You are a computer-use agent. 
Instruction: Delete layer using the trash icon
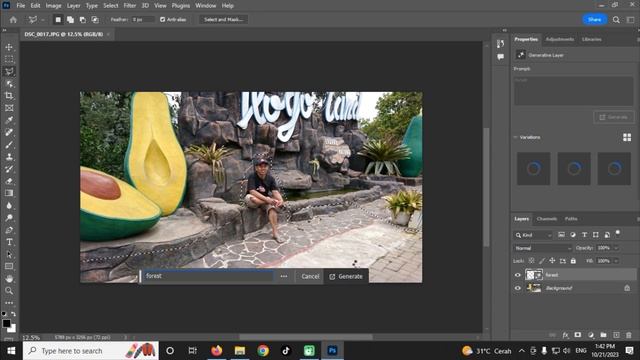point(629,335)
